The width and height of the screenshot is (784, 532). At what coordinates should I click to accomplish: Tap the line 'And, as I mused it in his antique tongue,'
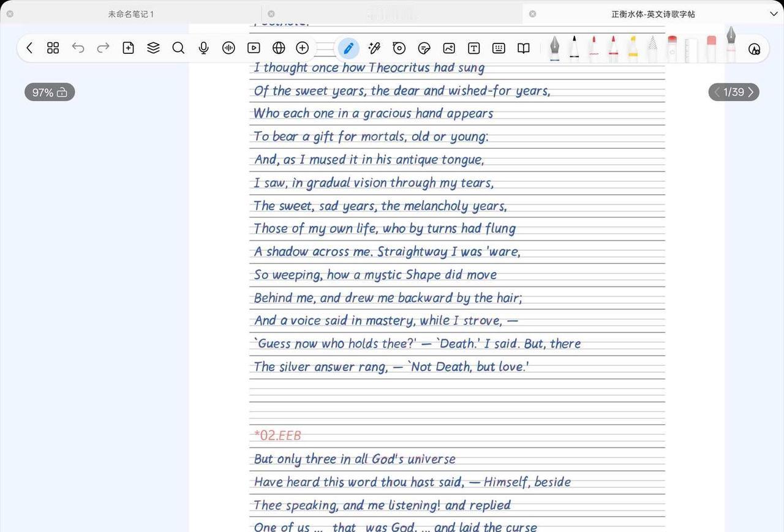click(x=369, y=160)
